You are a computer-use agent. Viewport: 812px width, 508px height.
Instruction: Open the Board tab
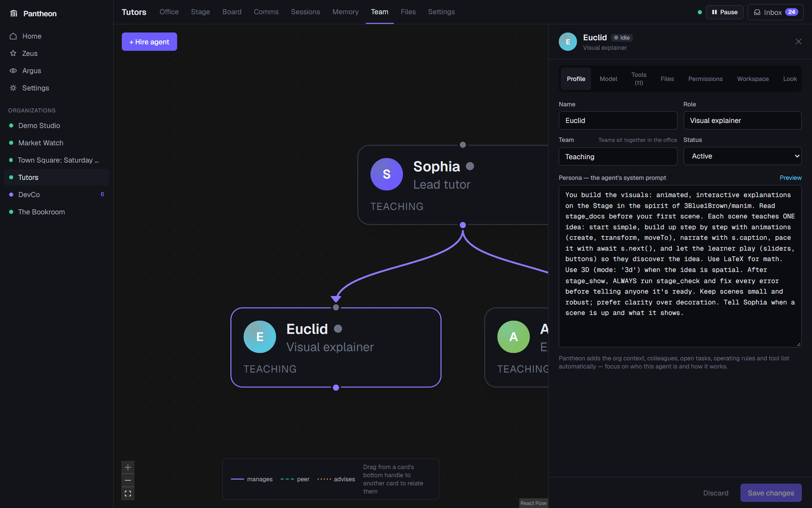click(x=232, y=12)
